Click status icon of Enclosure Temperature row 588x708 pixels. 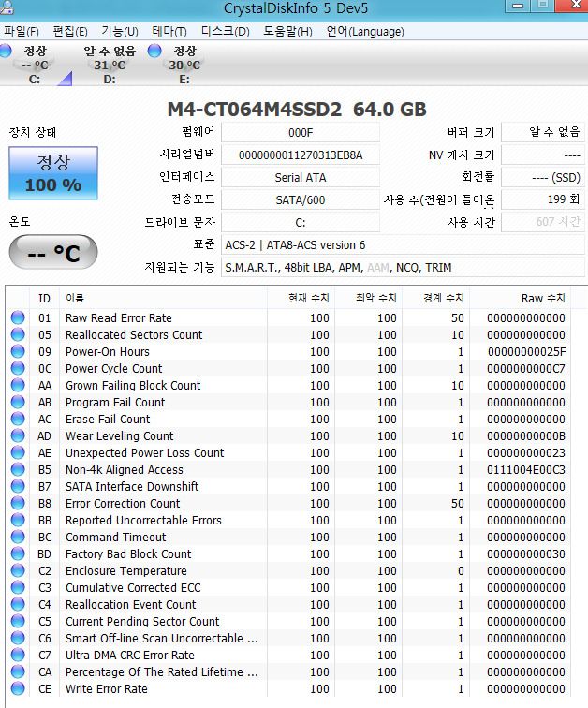click(18, 570)
